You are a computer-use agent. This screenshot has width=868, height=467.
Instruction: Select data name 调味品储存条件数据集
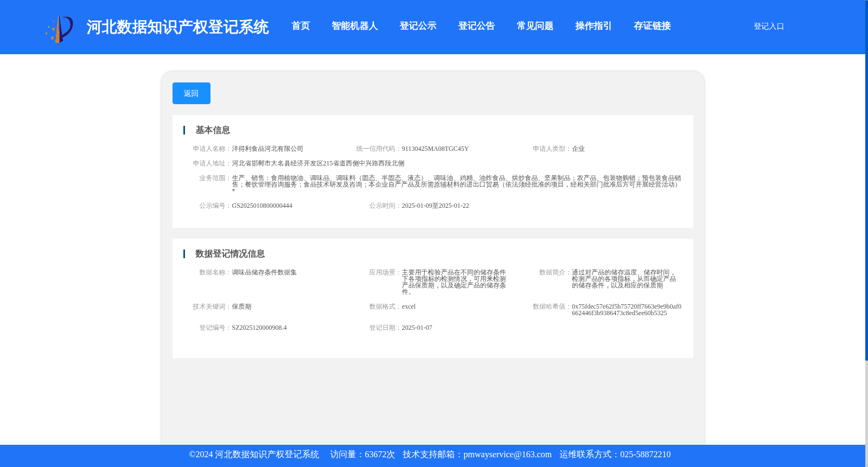264,272
